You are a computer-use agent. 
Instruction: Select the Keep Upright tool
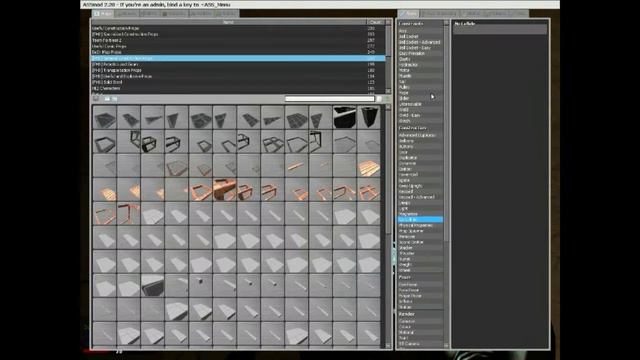[420, 186]
